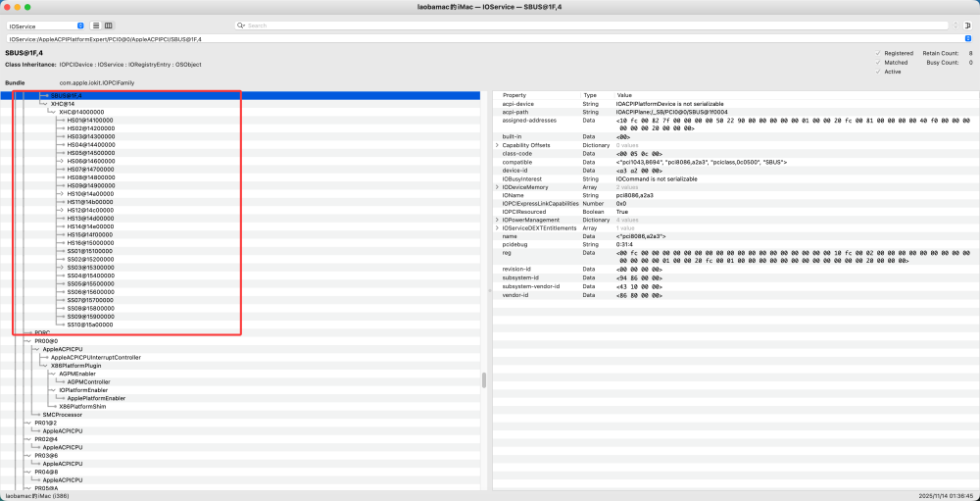Collapse the PR00@0 tree node
980x501 pixels.
click(26, 341)
